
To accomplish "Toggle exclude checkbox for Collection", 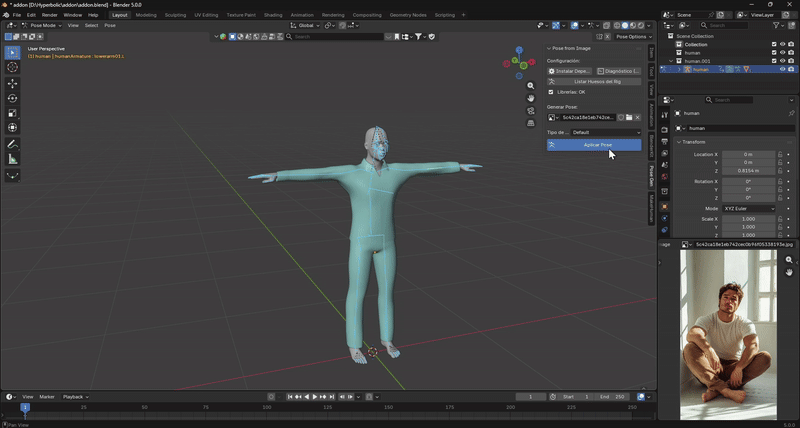I will [774, 44].
